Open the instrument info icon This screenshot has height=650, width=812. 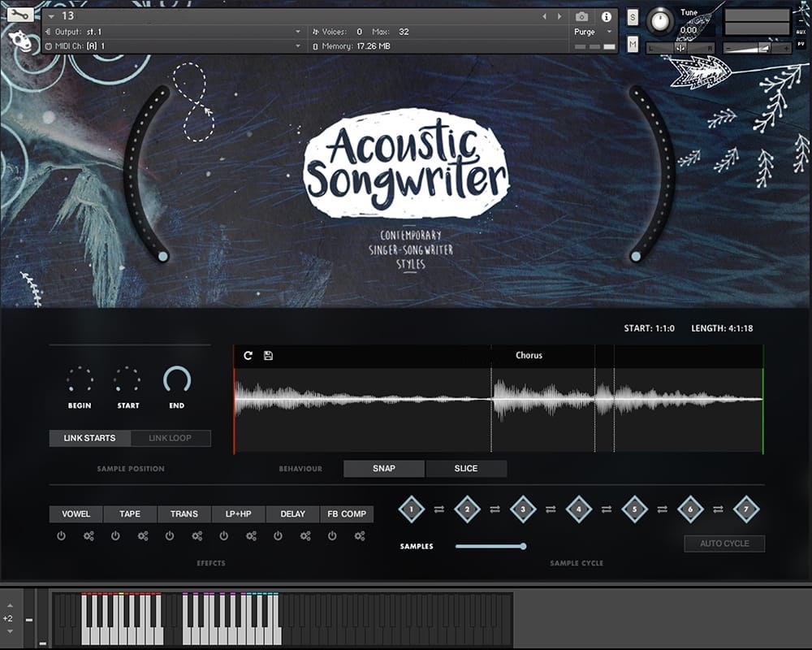pyautogui.click(x=606, y=17)
